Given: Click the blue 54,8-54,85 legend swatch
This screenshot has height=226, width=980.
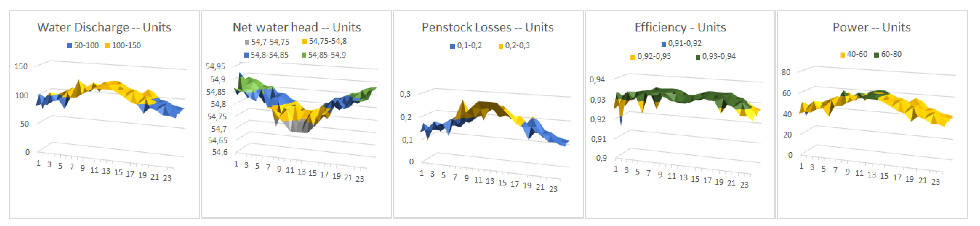Looking at the screenshot, I should pyautogui.click(x=246, y=55).
